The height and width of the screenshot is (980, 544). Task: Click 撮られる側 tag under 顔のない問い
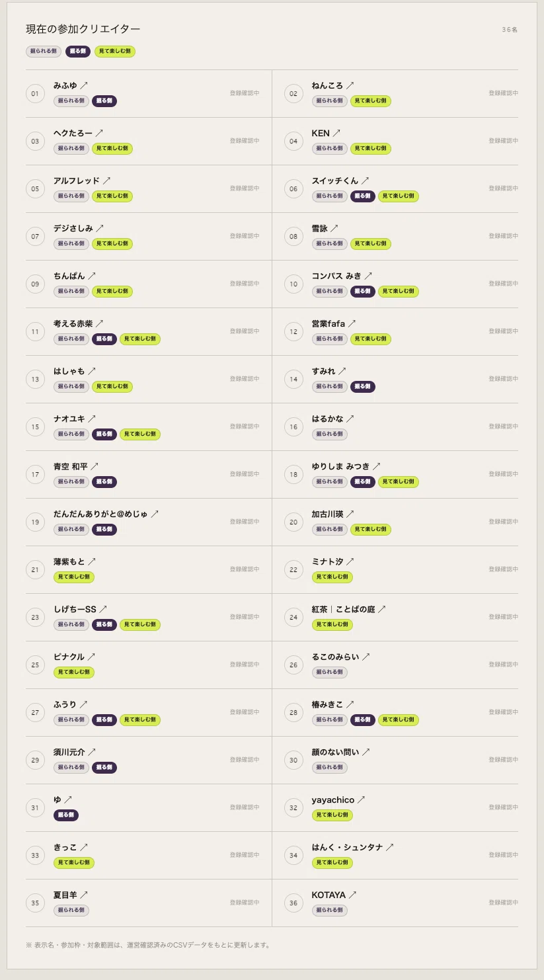[x=330, y=768]
